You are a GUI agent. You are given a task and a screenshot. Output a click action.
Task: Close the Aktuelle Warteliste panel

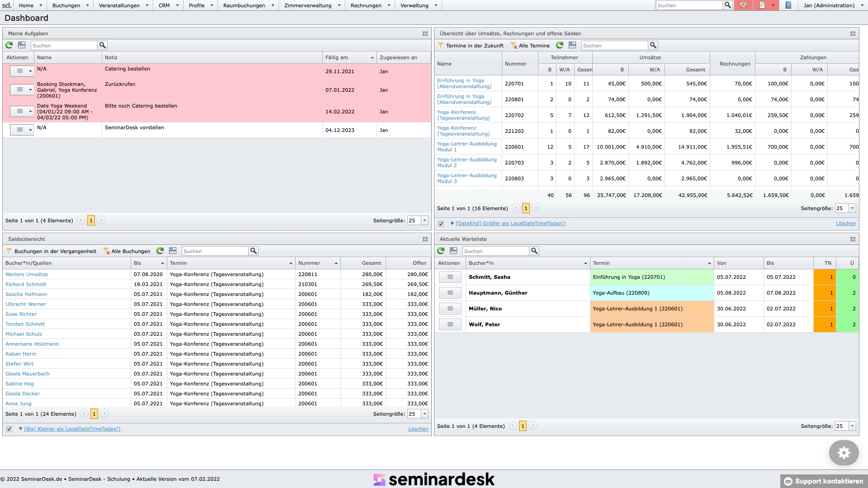point(853,239)
